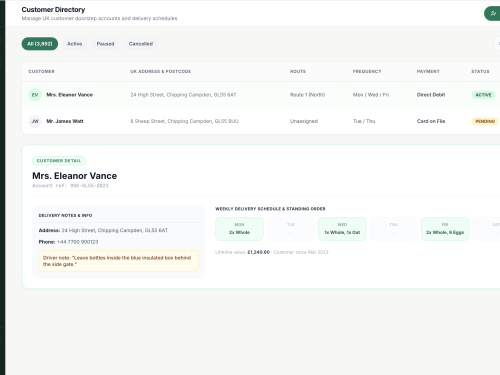Select the Tue delivery day card

click(x=291, y=229)
